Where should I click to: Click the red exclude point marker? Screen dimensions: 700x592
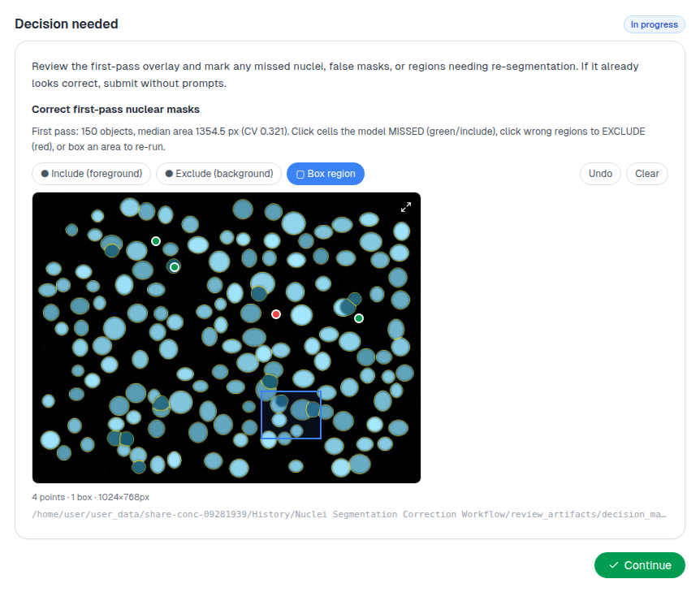[276, 314]
